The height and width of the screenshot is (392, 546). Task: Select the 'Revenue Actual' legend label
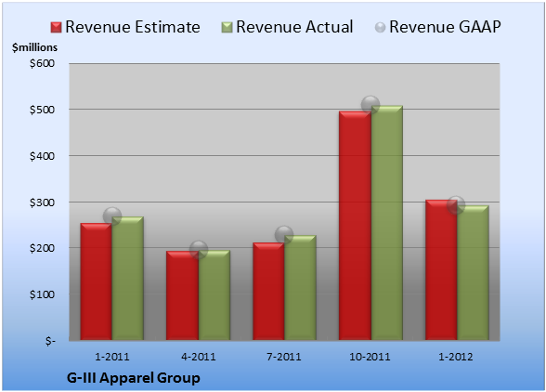[x=294, y=27]
